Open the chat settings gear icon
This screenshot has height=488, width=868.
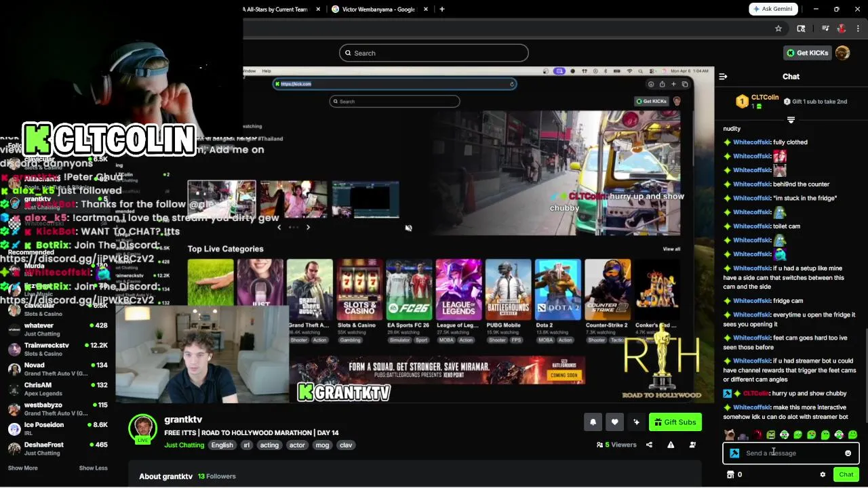coord(823,474)
